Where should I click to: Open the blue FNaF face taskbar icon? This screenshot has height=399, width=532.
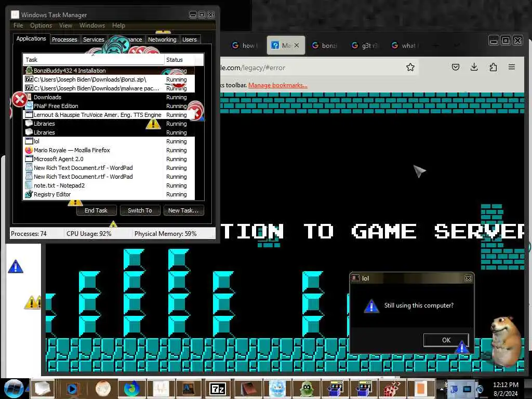coord(277,389)
